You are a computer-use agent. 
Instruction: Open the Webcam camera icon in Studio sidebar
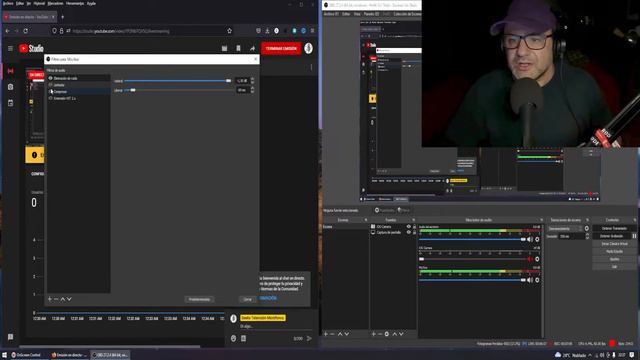11,87
